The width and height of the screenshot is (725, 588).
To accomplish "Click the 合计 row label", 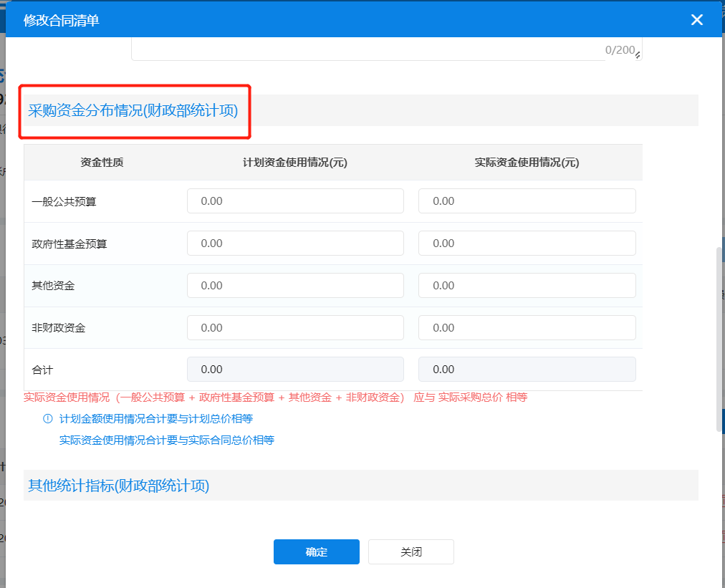I will click(42, 370).
